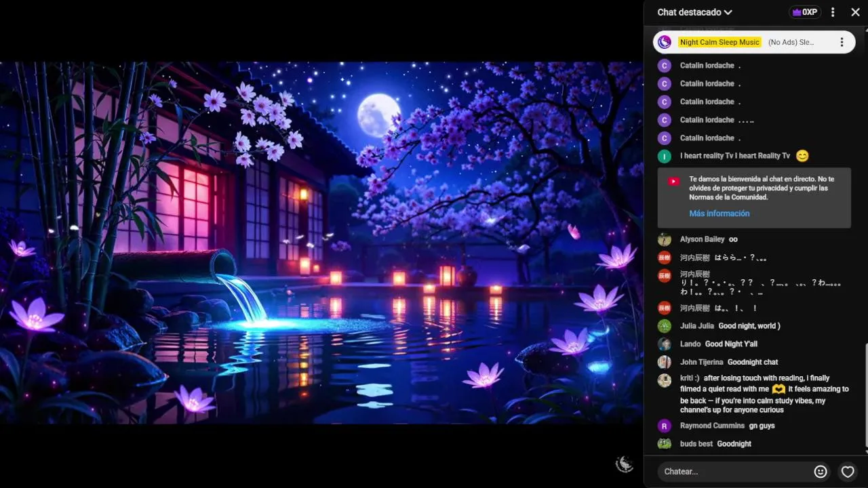This screenshot has height=488, width=868.
Task: Open chat options three-dot menu
Action: (x=833, y=12)
